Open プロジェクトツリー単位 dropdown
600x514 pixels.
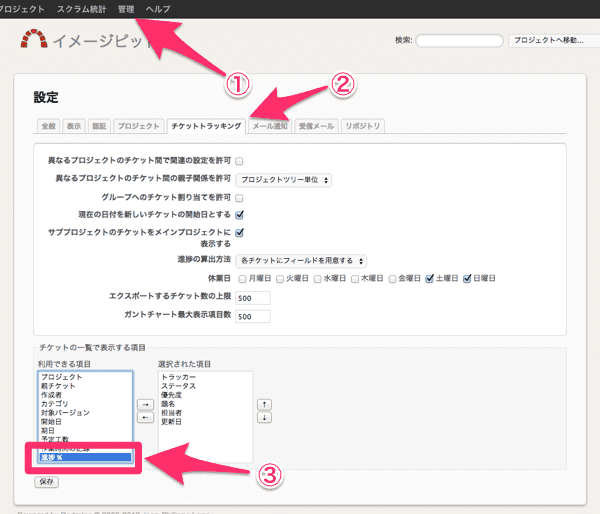click(x=284, y=180)
